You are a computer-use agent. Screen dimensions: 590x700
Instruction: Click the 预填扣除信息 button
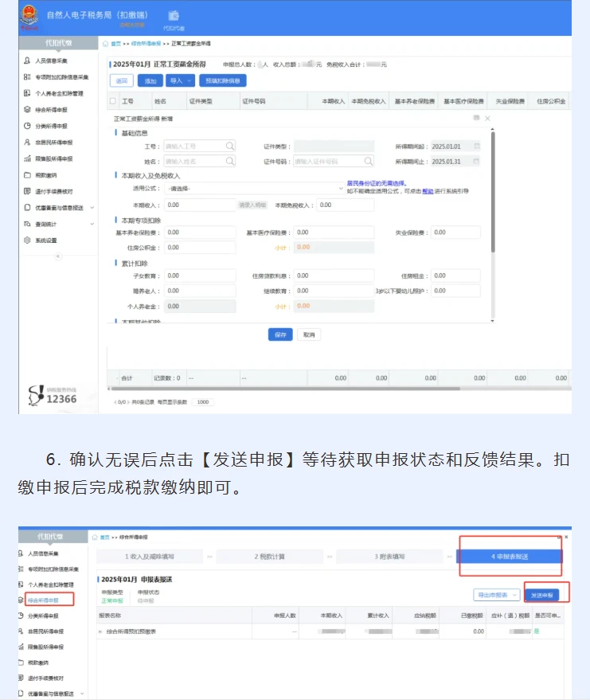tap(223, 80)
